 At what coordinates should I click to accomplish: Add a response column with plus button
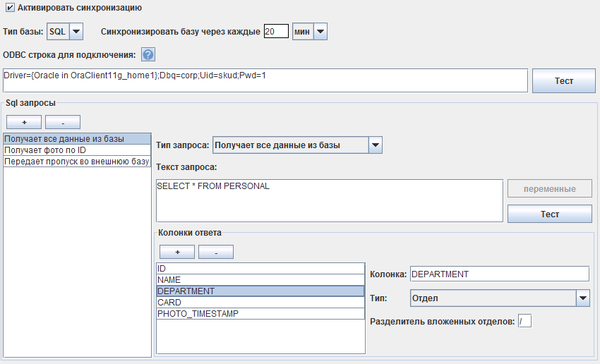177,252
